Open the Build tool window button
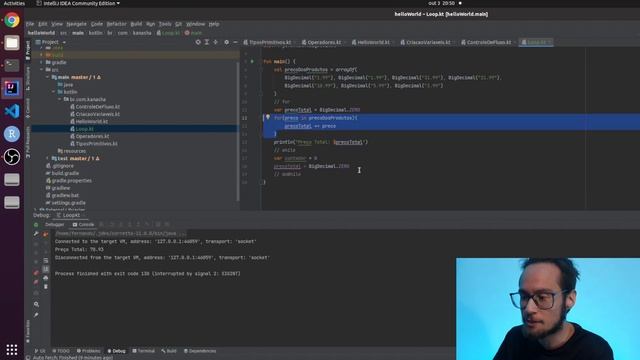 click(x=169, y=351)
